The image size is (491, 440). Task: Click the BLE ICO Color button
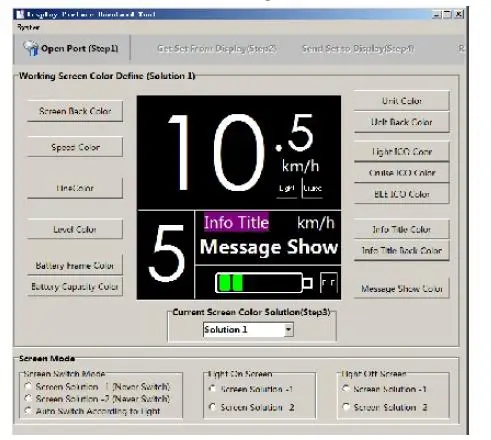(402, 194)
